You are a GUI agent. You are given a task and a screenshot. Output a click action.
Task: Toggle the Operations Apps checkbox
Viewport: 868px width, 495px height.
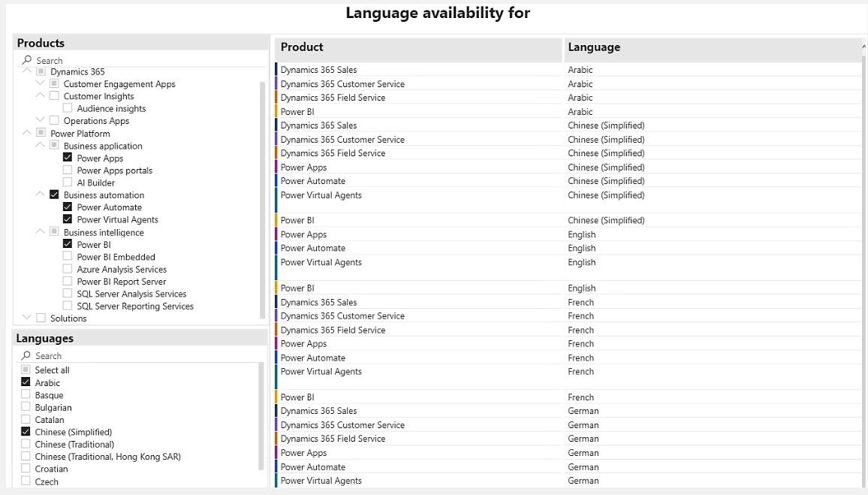coord(54,120)
